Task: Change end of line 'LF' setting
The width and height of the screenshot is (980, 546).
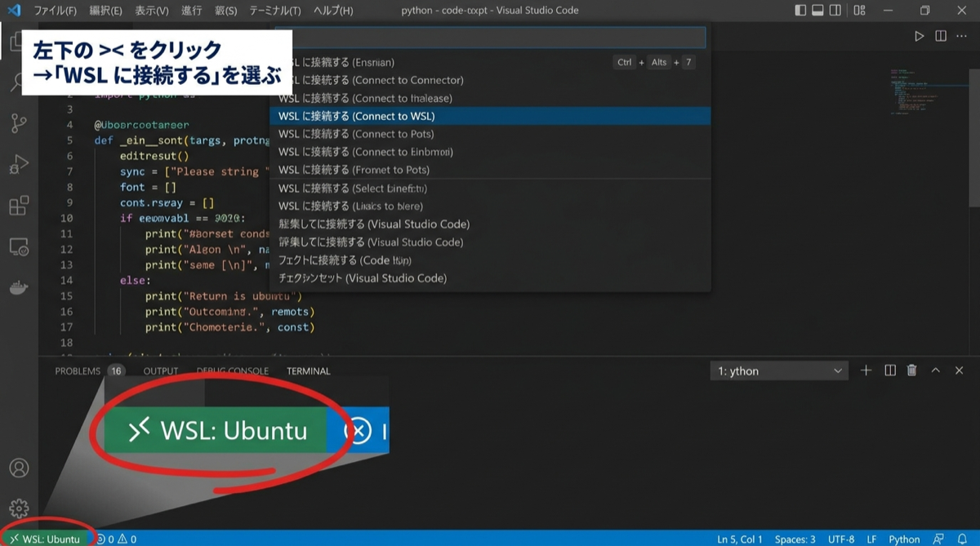Action: [x=871, y=539]
